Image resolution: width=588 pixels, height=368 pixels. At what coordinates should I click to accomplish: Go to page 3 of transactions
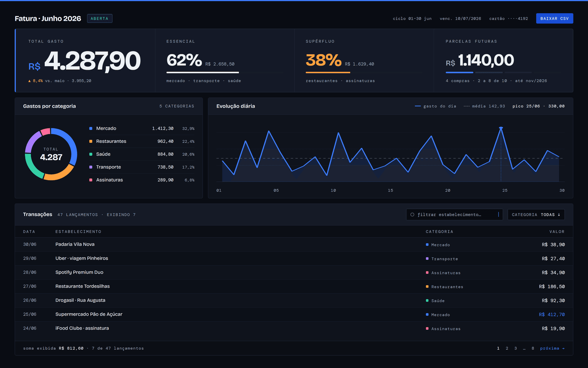pos(515,348)
